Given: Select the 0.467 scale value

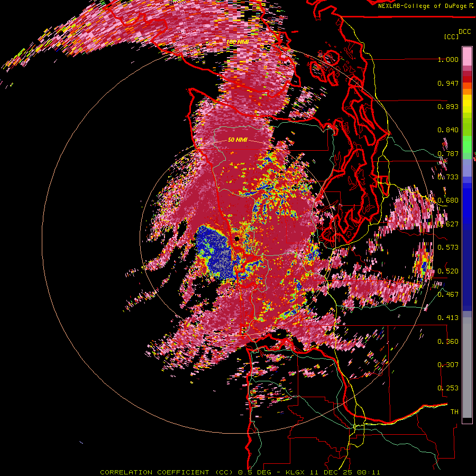Looking at the screenshot, I should pos(448,295).
